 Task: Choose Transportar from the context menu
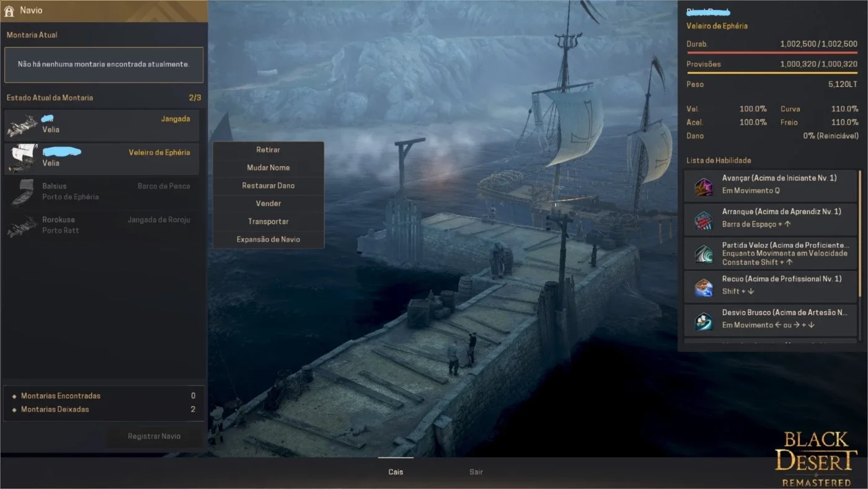coord(268,222)
